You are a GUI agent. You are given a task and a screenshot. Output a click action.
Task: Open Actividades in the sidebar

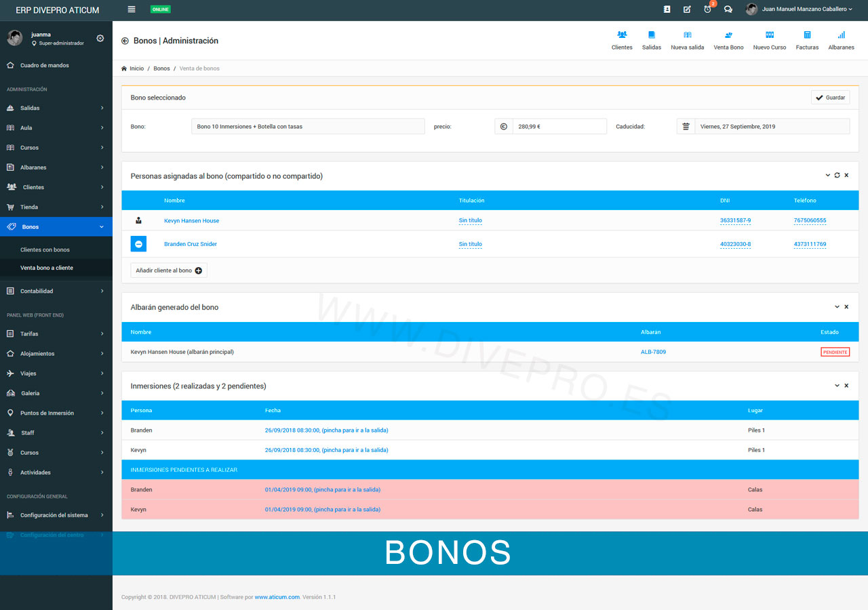pyautogui.click(x=56, y=472)
